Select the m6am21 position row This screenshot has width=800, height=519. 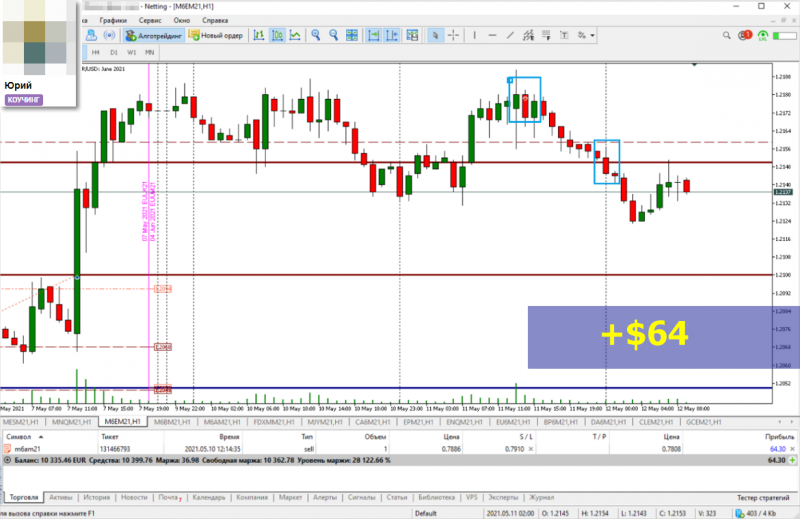(398, 449)
